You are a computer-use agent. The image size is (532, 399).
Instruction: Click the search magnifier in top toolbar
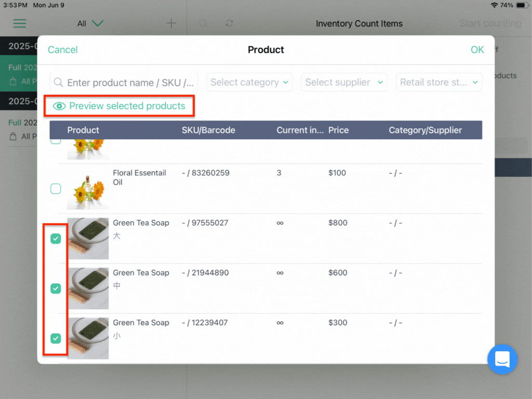[203, 23]
